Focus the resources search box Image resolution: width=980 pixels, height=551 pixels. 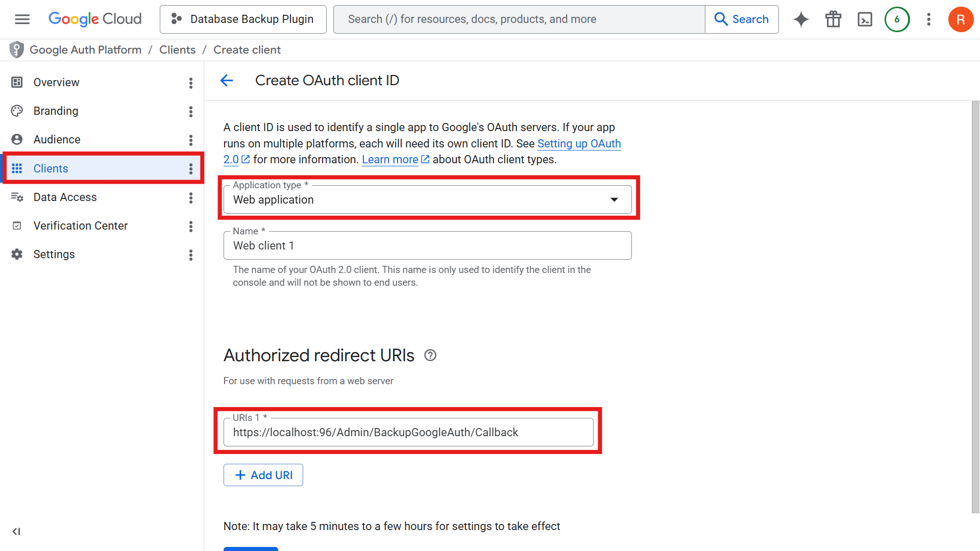[519, 19]
